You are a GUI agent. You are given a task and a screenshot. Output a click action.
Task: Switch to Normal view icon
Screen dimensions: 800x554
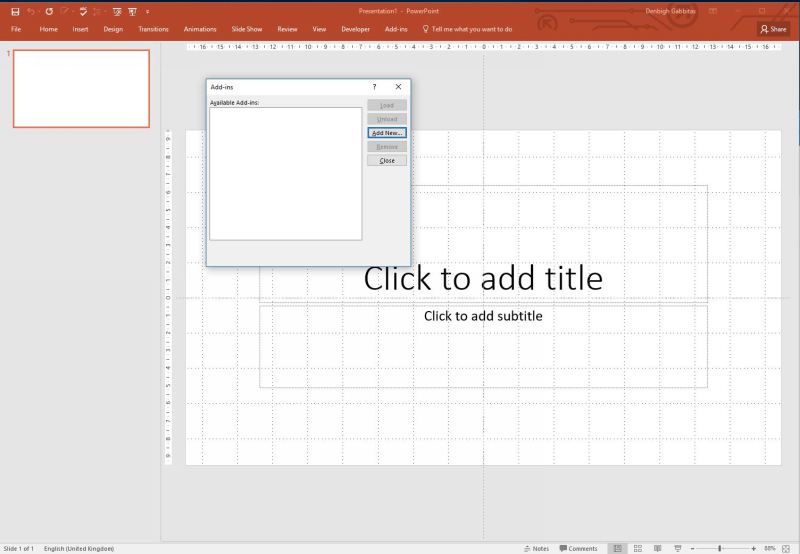tap(617, 548)
